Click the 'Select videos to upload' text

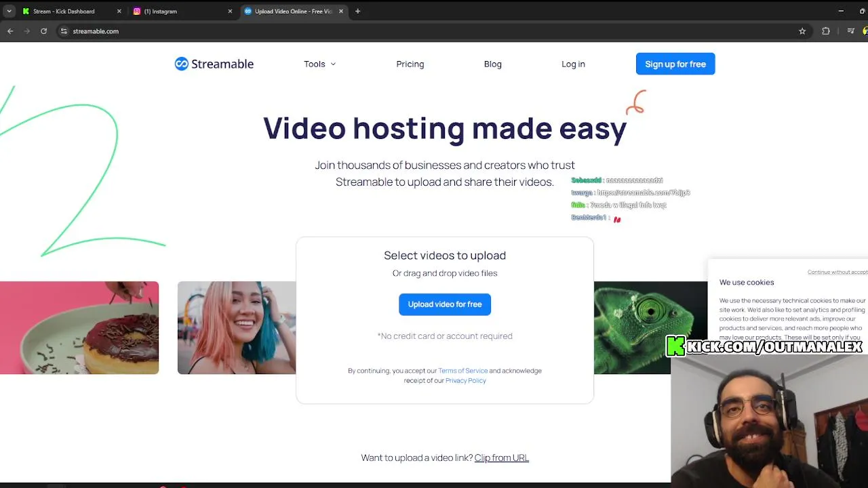[445, 256]
